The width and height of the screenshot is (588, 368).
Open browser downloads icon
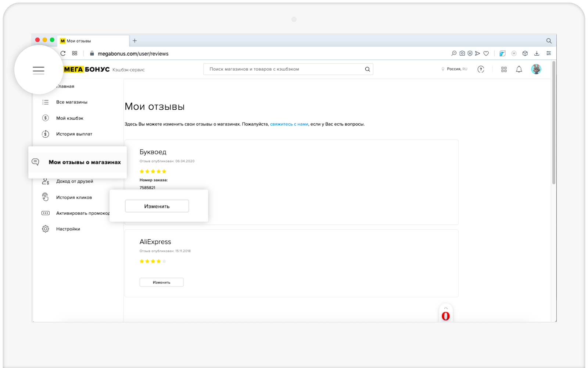[x=537, y=53]
